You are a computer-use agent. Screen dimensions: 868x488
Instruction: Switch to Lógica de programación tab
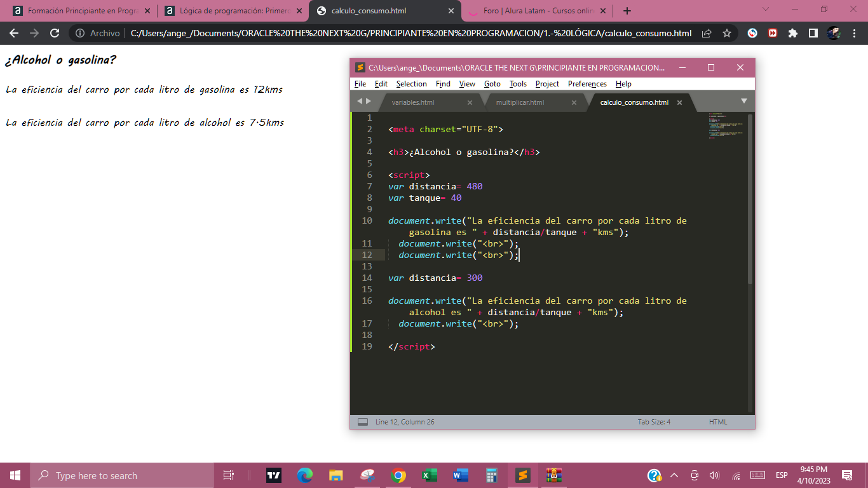233,11
